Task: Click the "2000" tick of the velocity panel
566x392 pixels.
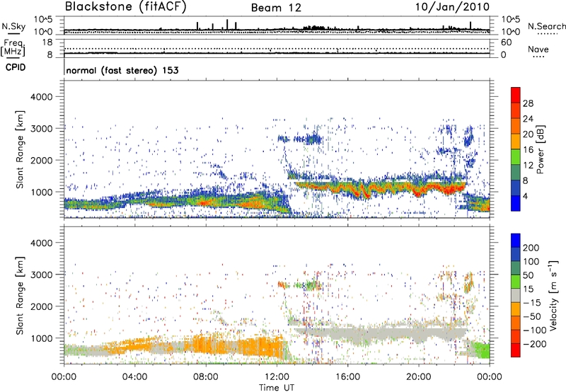Action: pyautogui.click(x=41, y=306)
